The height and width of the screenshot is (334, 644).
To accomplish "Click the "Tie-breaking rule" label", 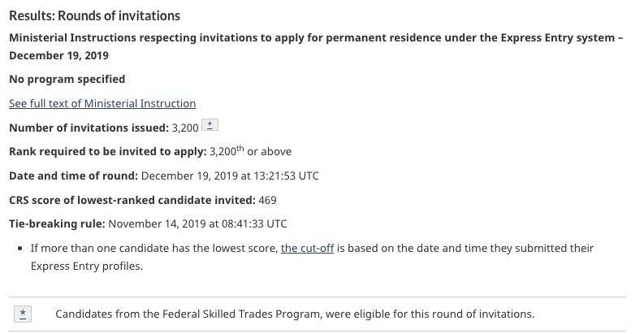I will pos(56,223).
